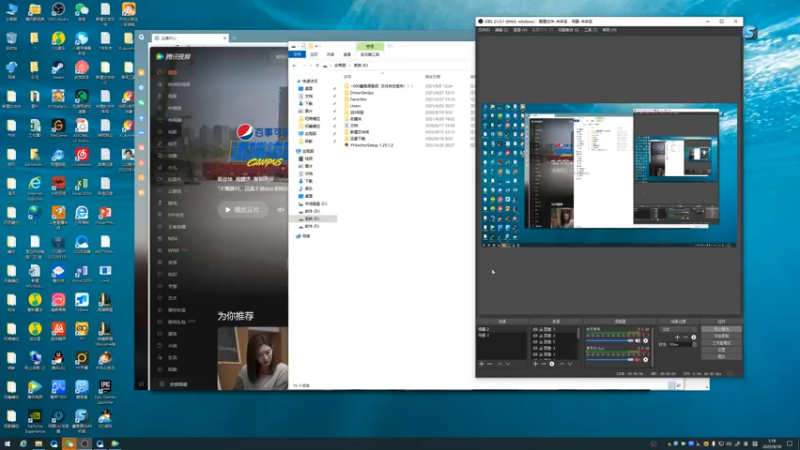Open source properties gear in Sources panel
800x450 pixels.
(552, 364)
